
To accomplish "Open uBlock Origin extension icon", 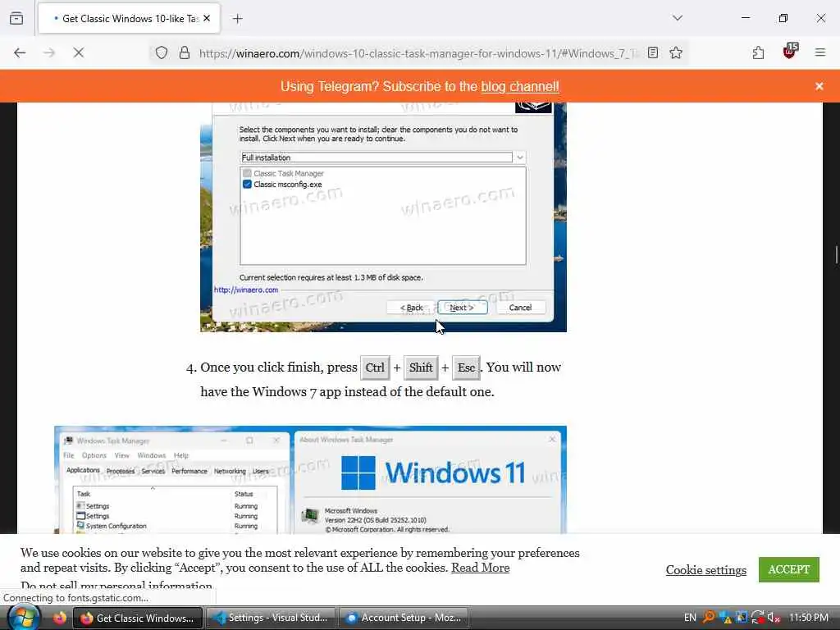I will [x=790, y=51].
